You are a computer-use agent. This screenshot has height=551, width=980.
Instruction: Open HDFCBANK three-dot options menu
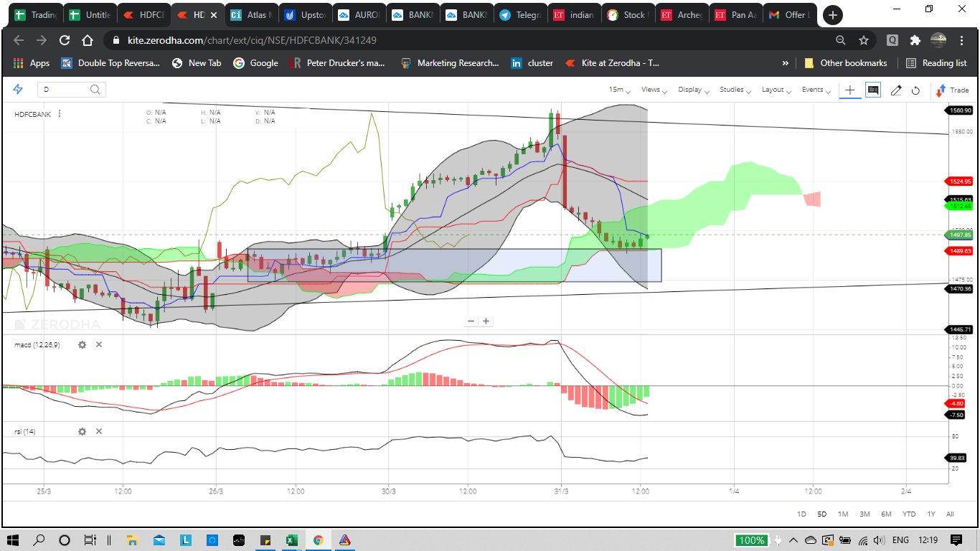(60, 113)
